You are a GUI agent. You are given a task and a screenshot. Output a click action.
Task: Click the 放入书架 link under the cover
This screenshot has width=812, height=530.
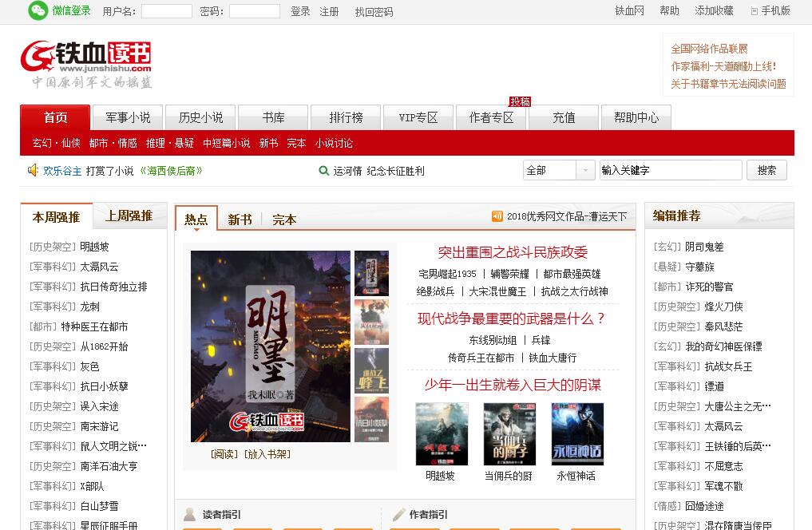tap(267, 454)
